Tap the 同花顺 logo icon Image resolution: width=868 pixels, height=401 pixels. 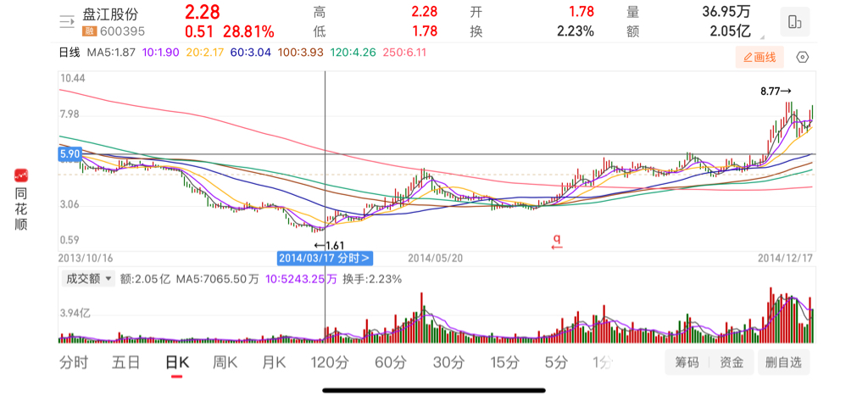click(21, 175)
